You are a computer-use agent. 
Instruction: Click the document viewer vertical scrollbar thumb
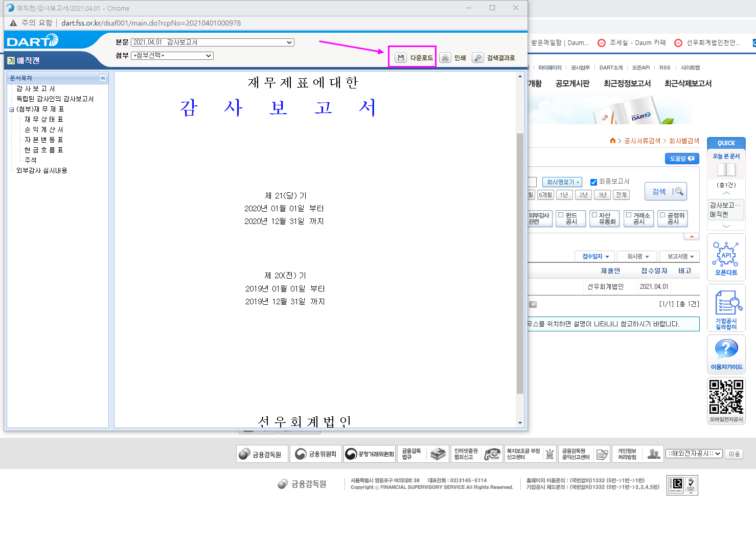pyautogui.click(x=520, y=263)
